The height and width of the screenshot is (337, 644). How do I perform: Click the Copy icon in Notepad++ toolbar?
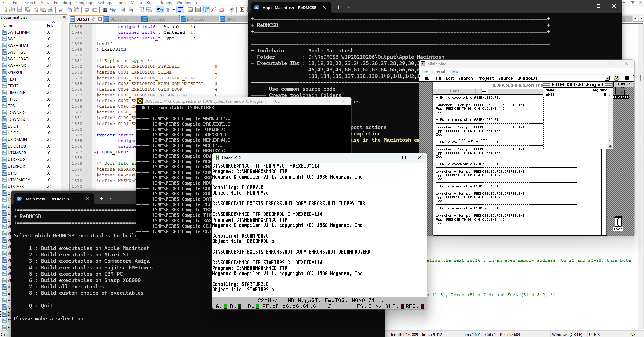68,10
